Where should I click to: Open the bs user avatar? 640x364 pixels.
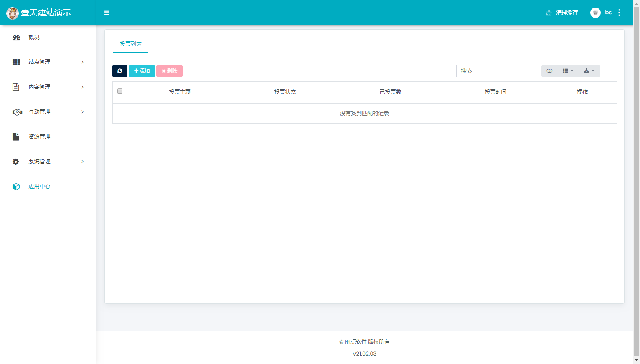click(595, 13)
